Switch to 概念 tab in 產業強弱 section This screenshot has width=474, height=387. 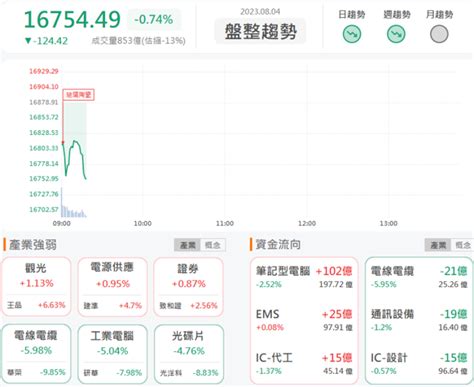(213, 245)
